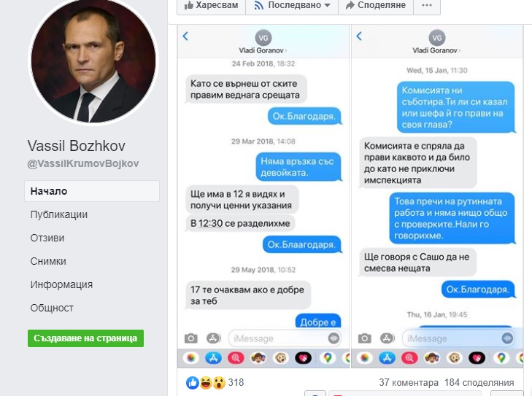
Task: Click Vassil Bozhkov profile picture
Action: pyautogui.click(x=93, y=61)
